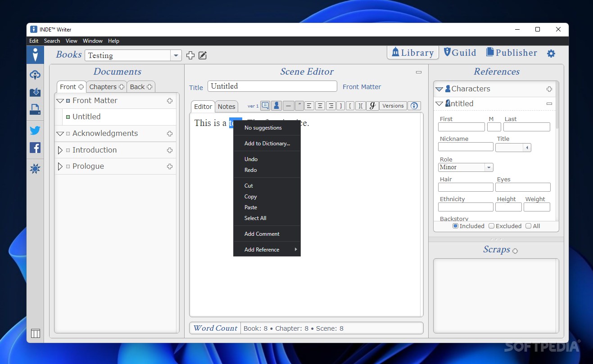Viewport: 593px width, 364px height.
Task: Click the right bracket toolbar button
Action: click(341, 106)
